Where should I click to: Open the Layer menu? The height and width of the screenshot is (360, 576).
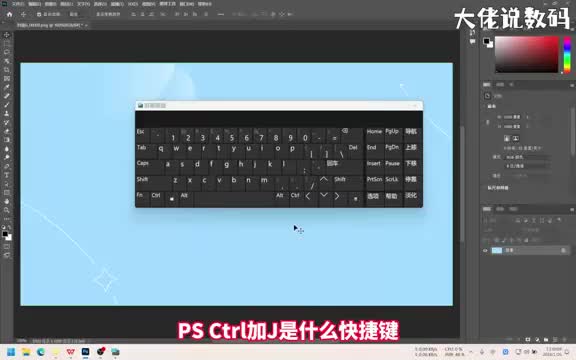(x=66, y=4)
